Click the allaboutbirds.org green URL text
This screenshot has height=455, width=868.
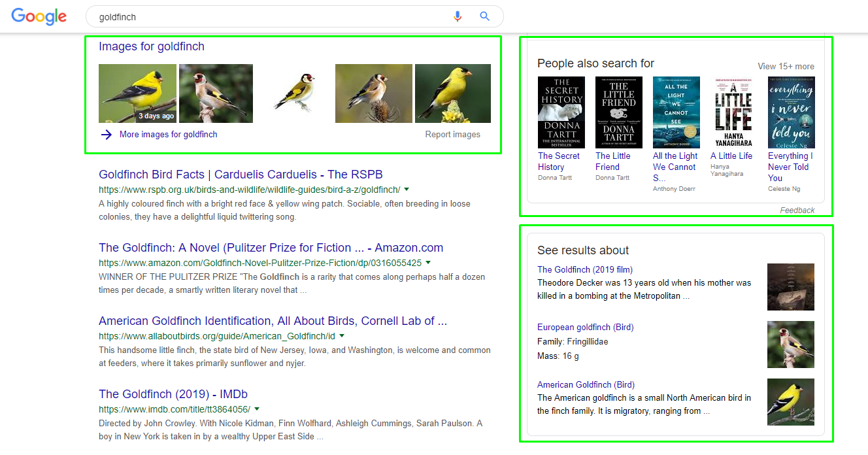pos(217,336)
